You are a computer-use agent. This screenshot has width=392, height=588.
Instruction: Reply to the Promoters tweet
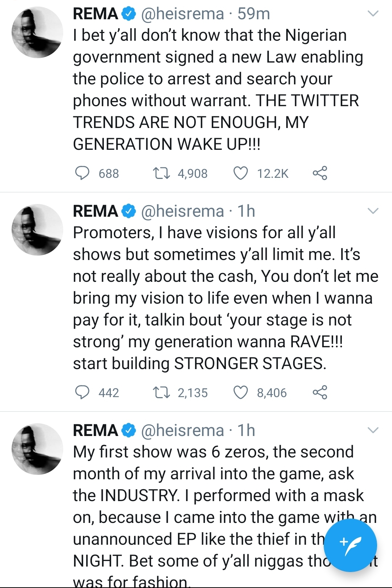click(82, 392)
